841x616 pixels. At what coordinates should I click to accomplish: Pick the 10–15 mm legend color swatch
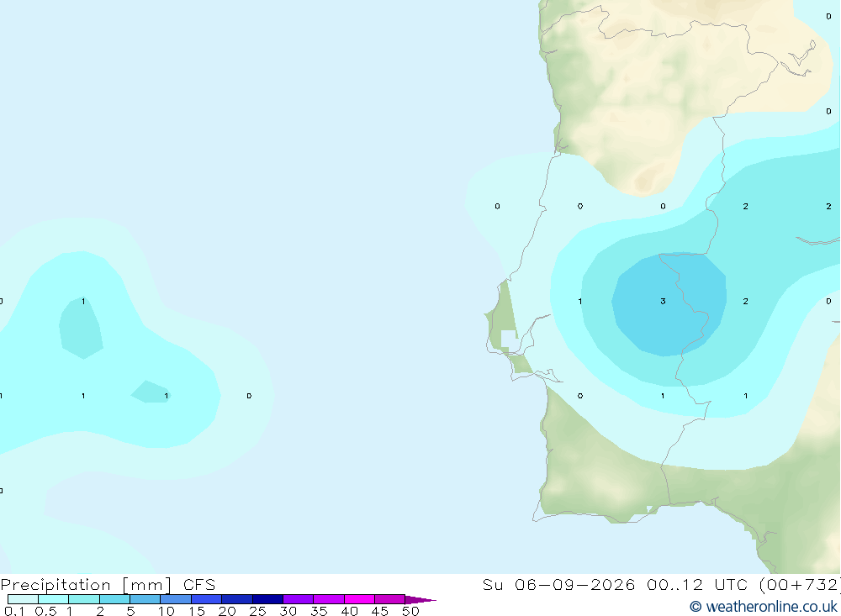[176, 599]
